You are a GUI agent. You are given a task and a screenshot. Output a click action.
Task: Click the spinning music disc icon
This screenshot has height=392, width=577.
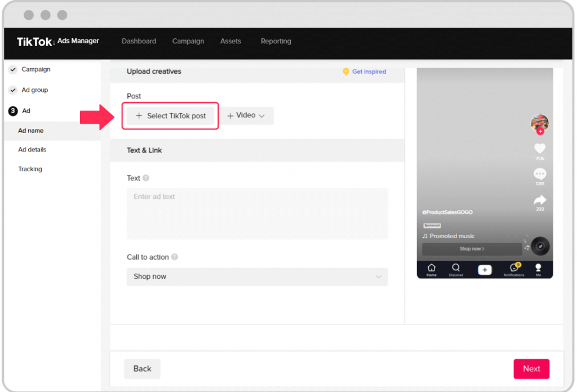pos(540,246)
